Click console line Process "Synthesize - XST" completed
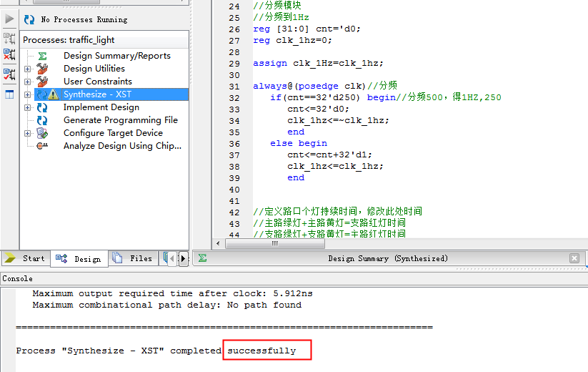Viewport: 588px width, 372px height. [156, 351]
